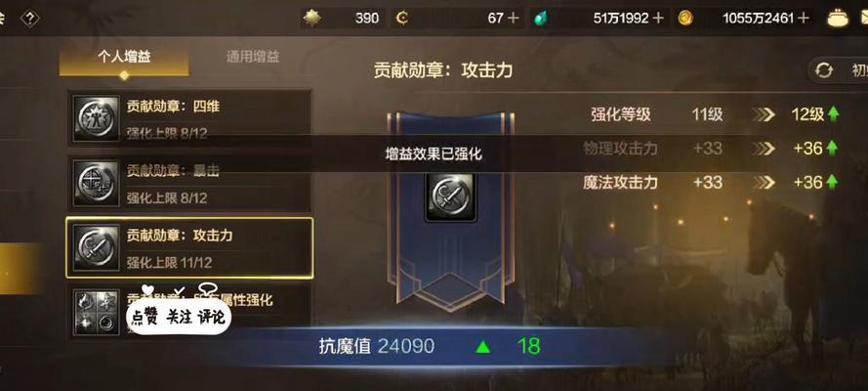Switch to the 个人增益 tab
The height and width of the screenshot is (391, 868).
tap(124, 57)
